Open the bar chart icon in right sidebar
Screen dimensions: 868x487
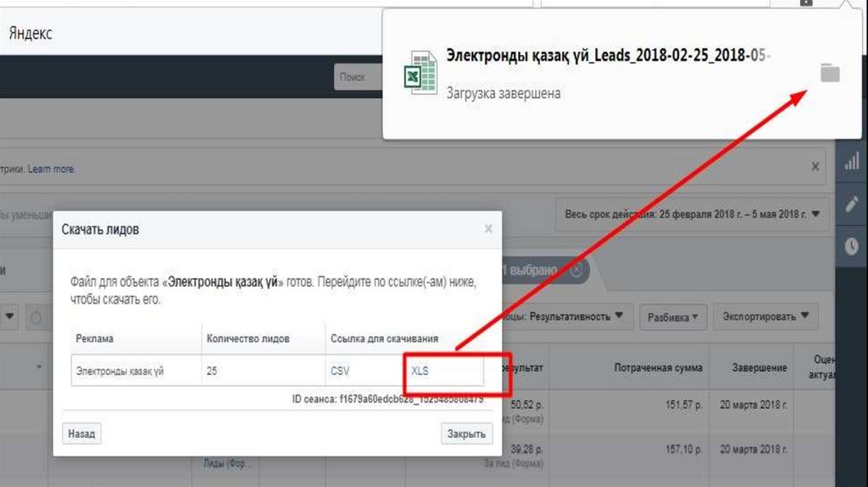click(852, 162)
